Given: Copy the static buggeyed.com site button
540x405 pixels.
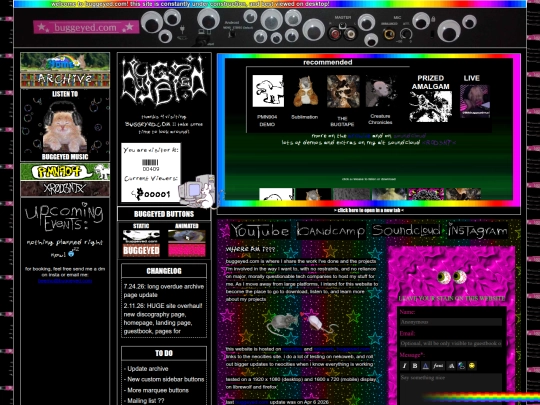Looking at the screenshot, I should tap(141, 237).
